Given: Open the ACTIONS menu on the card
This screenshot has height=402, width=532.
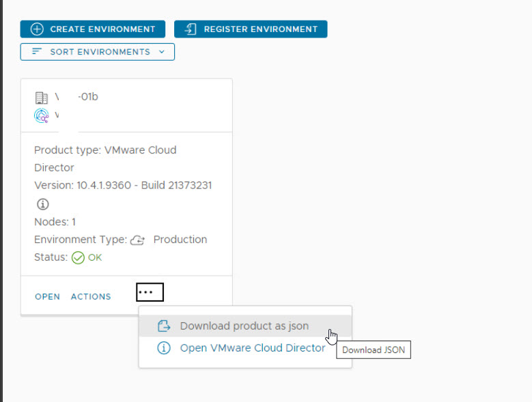Looking at the screenshot, I should click(x=91, y=297).
